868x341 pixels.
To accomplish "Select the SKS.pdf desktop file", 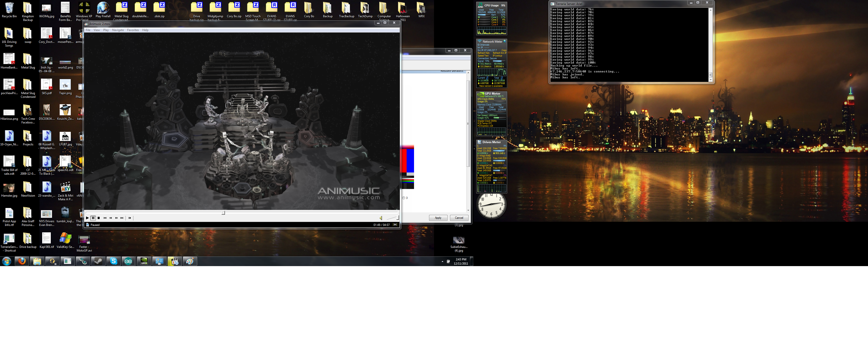I will (47, 87).
